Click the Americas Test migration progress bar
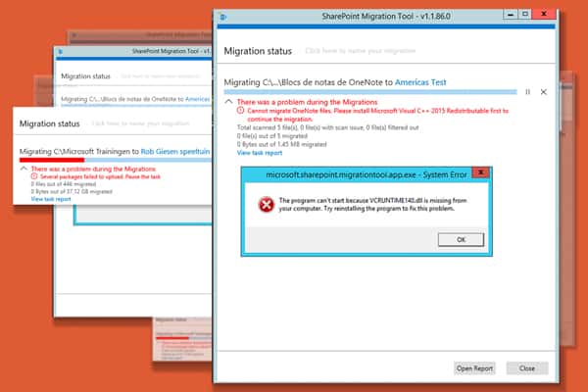Image resolution: width=588 pixels, height=392 pixels. (x=370, y=92)
